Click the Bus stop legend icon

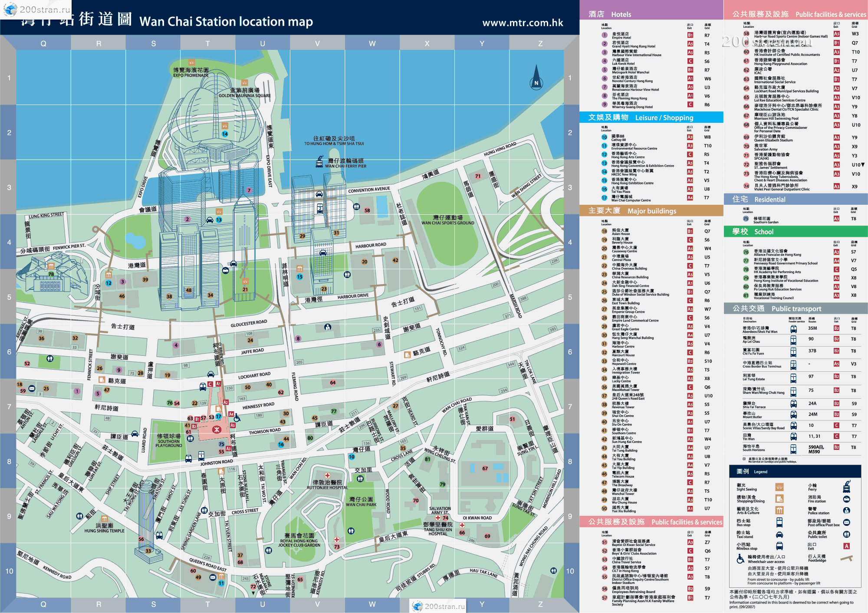(779, 522)
